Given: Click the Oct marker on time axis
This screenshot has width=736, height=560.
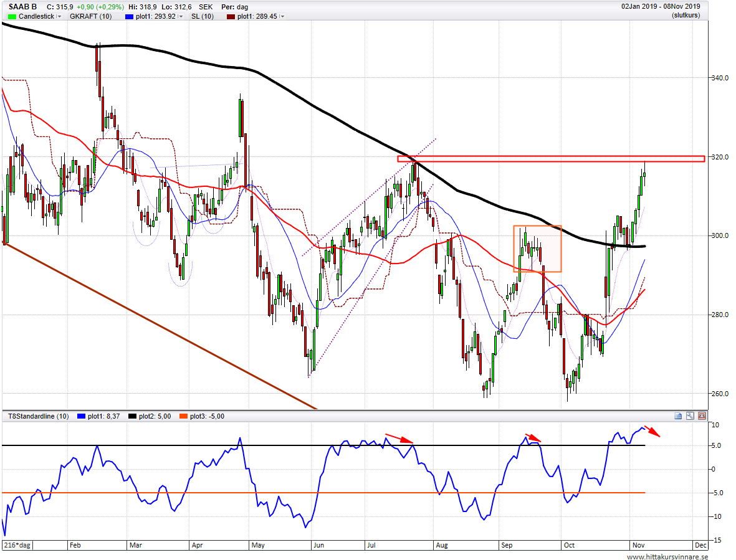Looking at the screenshot, I should click(569, 545).
